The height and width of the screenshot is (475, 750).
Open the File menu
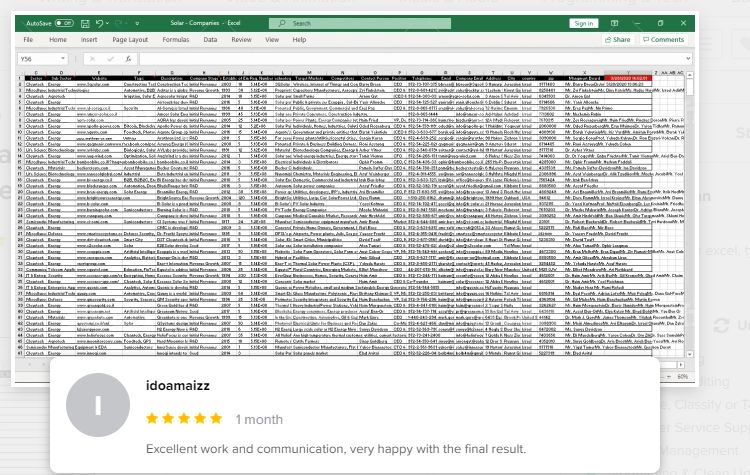(x=28, y=40)
